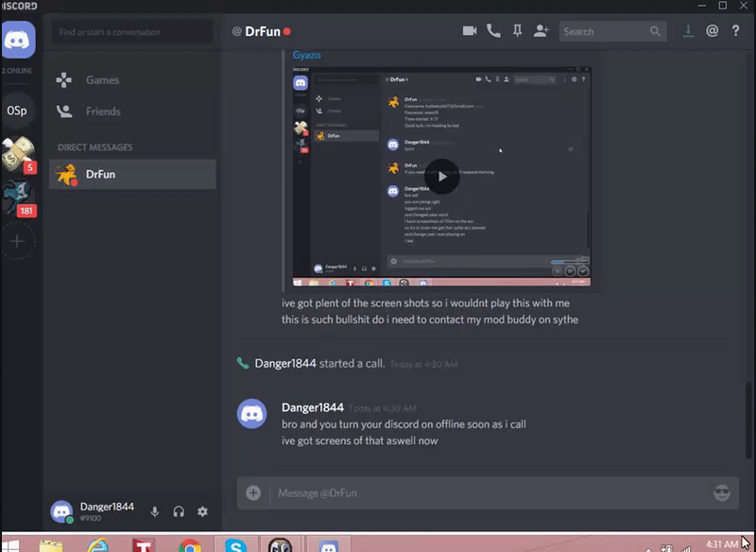756x552 pixels.
Task: Start a voice call with DrFun
Action: coord(493,31)
